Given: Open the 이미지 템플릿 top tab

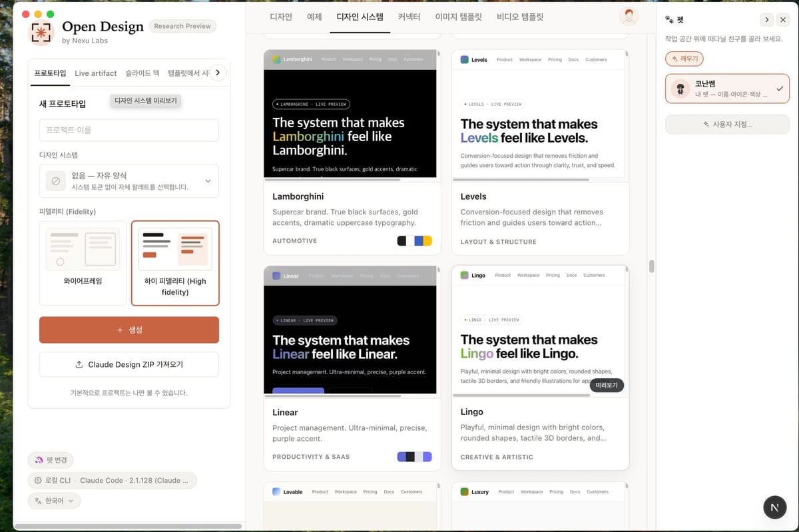Looking at the screenshot, I should click(x=459, y=17).
